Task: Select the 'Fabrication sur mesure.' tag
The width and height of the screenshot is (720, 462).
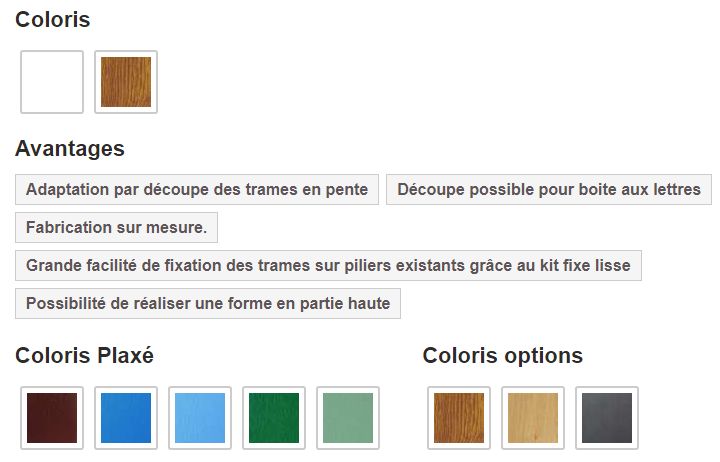Action: (116, 227)
